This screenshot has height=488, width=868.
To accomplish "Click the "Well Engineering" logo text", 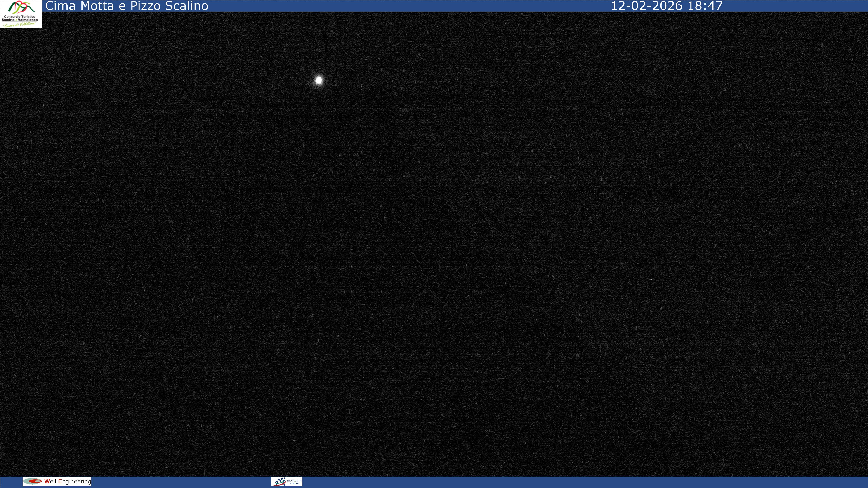I will [x=67, y=481].
